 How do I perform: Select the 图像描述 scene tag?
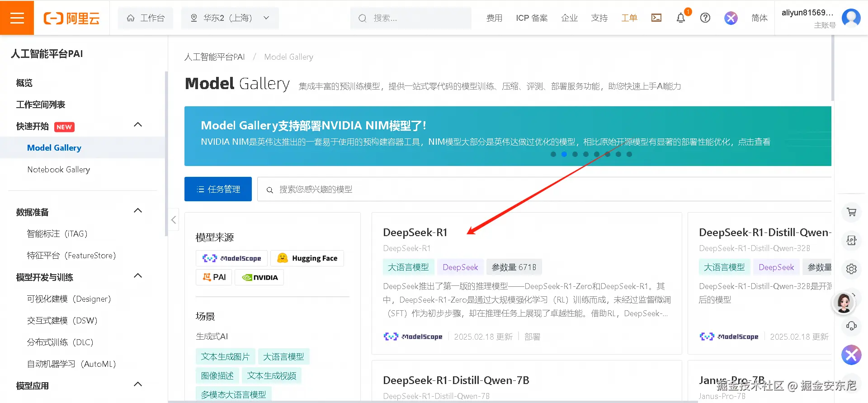[217, 375]
